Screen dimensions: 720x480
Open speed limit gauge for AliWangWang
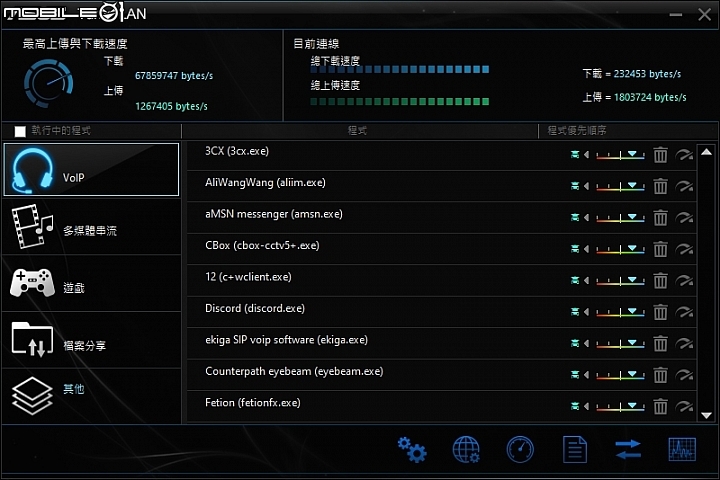684,186
